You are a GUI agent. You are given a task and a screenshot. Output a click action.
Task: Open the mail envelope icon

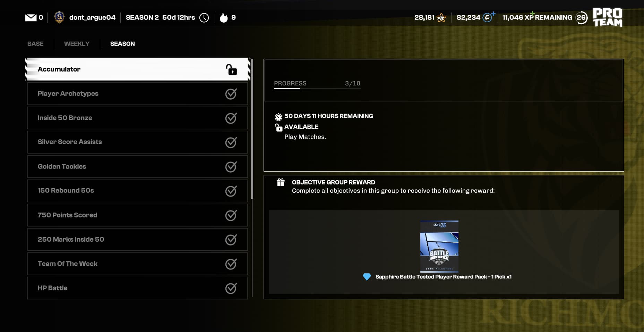click(x=31, y=18)
